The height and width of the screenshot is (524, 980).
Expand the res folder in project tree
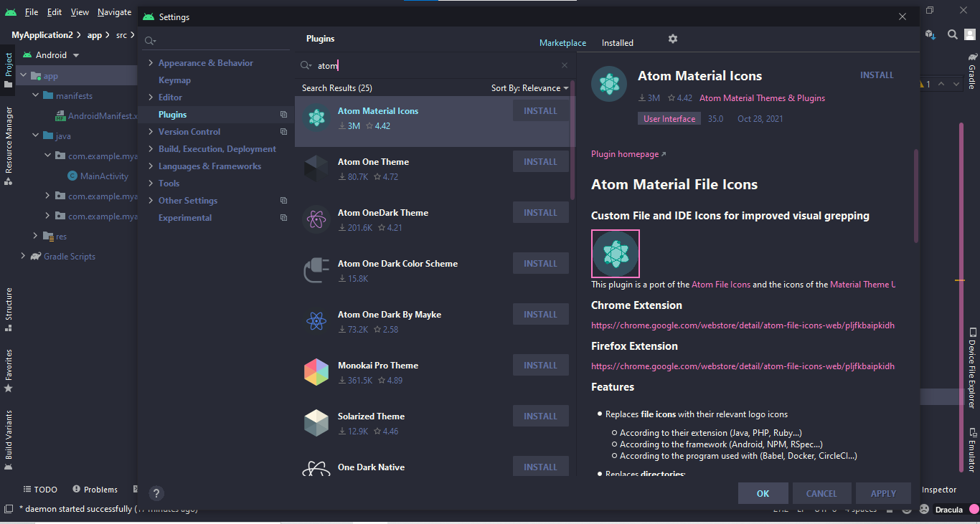point(35,236)
